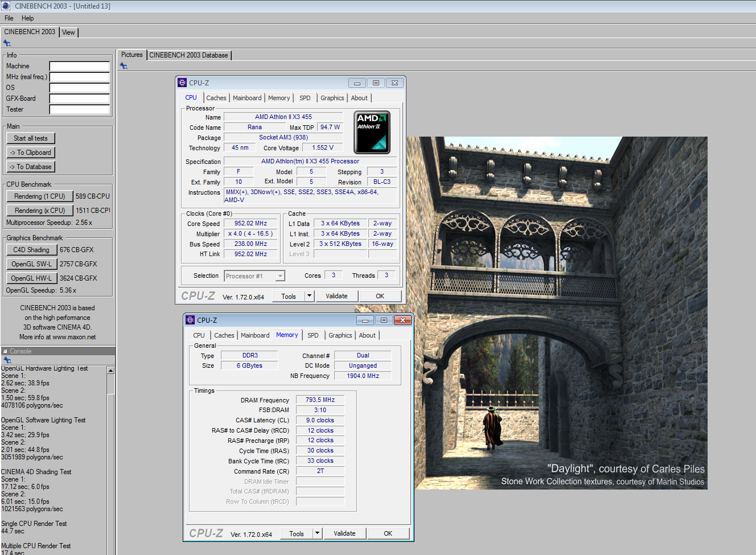Open Memory tab in upper CPU-Z window
This screenshot has height=555, width=756.
pos(279,98)
